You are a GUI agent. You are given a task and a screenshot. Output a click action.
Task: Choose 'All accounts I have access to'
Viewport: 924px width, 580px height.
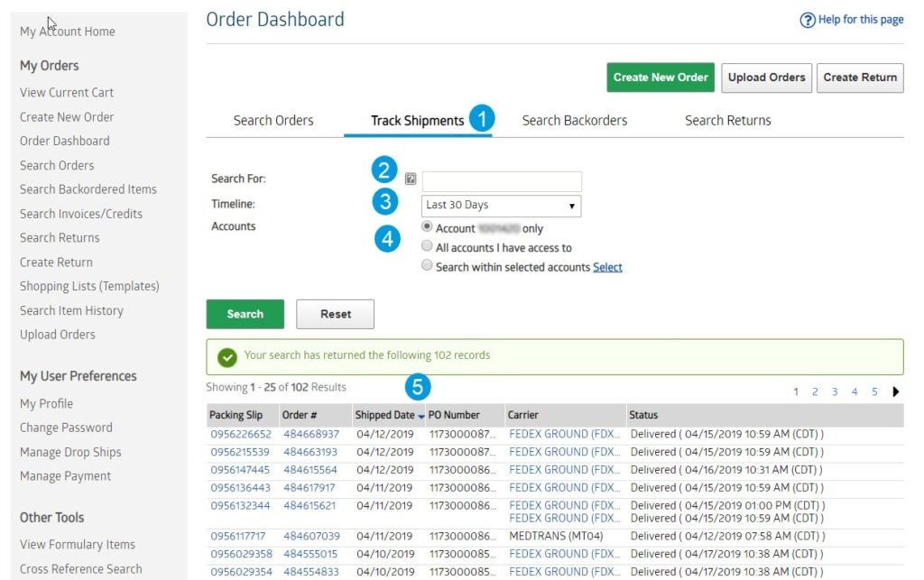[x=426, y=247]
